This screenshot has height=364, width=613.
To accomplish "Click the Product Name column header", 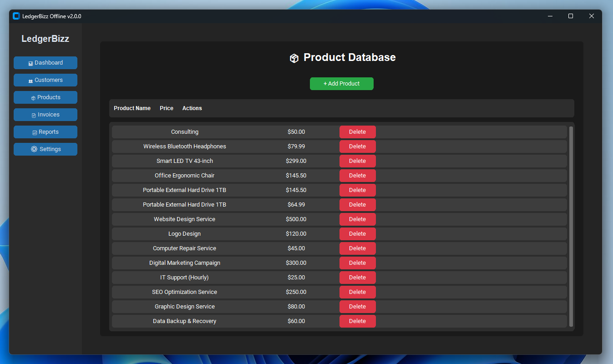I will [132, 108].
